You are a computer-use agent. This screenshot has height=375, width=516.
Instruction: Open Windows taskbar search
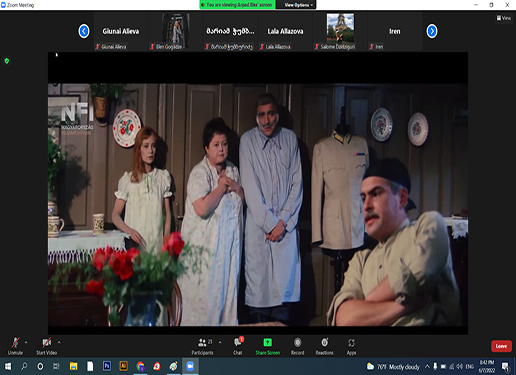pyautogui.click(x=24, y=366)
